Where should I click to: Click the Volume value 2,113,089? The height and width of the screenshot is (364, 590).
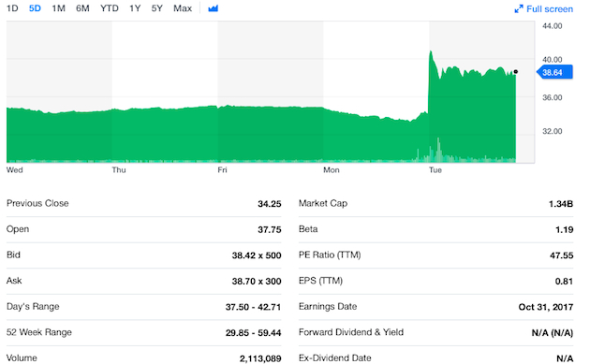[260, 358]
